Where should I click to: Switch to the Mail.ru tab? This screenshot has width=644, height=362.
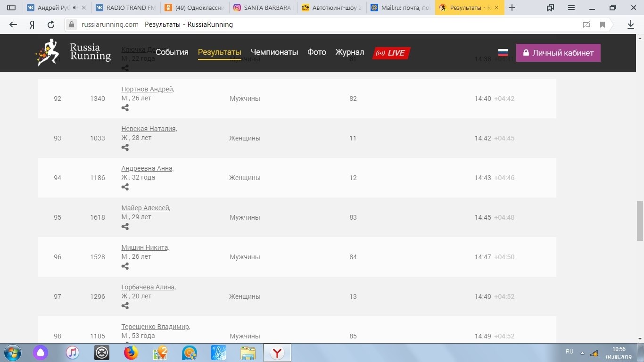pyautogui.click(x=401, y=8)
